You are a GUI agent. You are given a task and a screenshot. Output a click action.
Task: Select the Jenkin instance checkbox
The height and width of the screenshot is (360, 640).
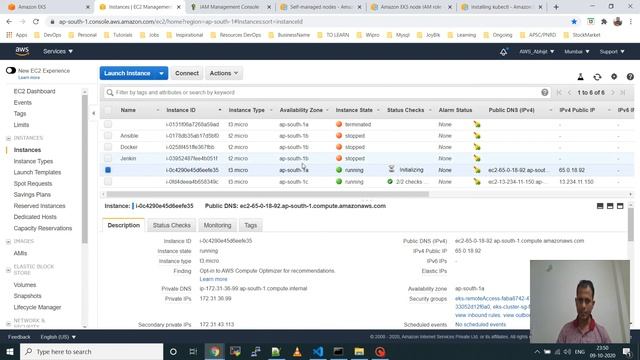pyautogui.click(x=108, y=158)
